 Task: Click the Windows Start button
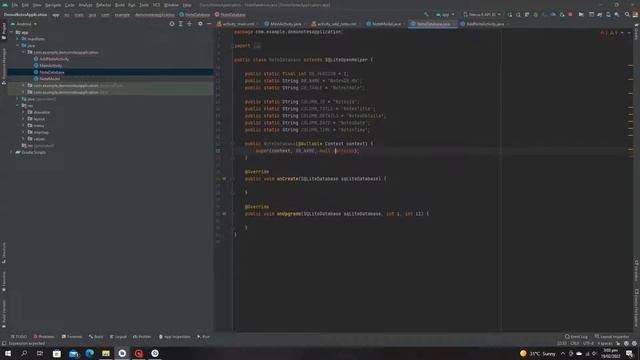8,353
